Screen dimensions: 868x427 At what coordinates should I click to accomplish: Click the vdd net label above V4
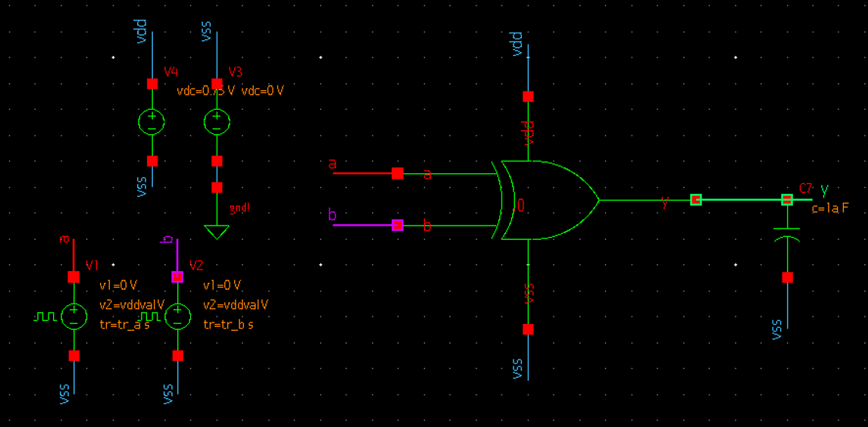(141, 32)
